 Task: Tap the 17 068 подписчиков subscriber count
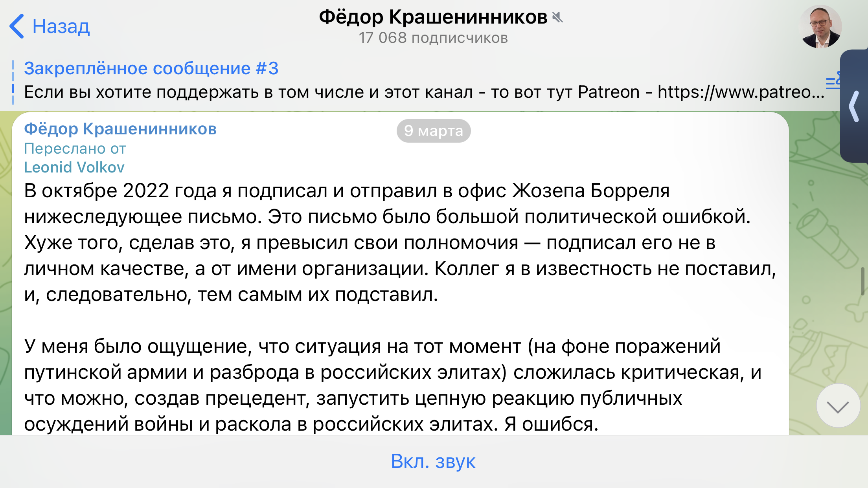click(x=433, y=38)
